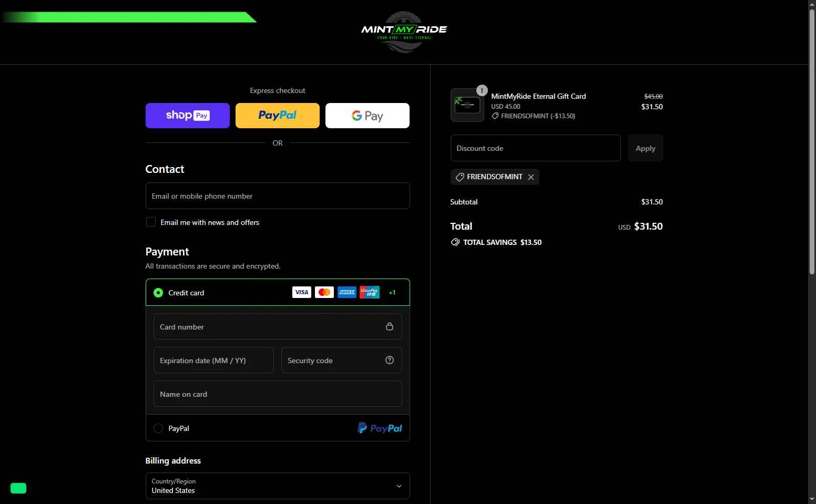
Task: Pay with Shop Pay express button
Action: coord(188,116)
